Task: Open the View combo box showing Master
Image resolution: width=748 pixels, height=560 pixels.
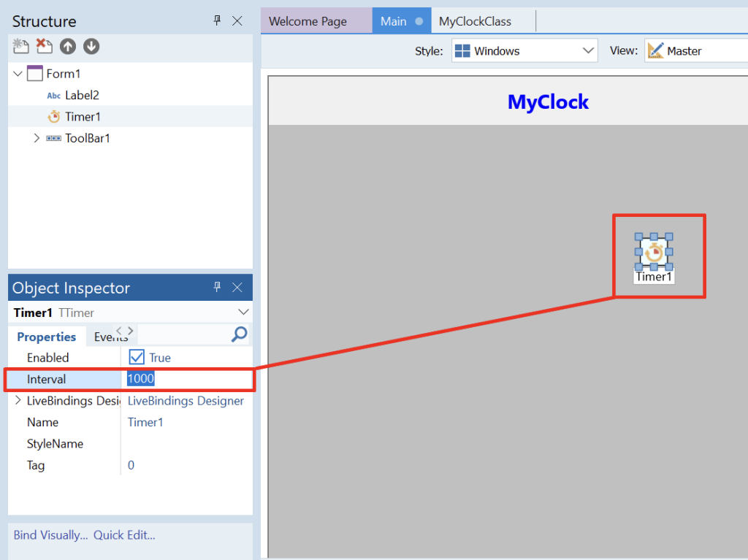Action: pos(696,50)
